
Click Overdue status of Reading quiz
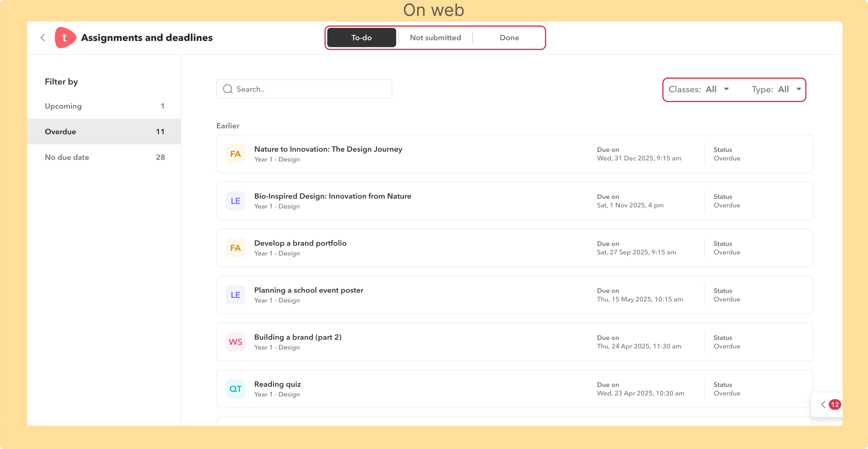click(x=727, y=393)
